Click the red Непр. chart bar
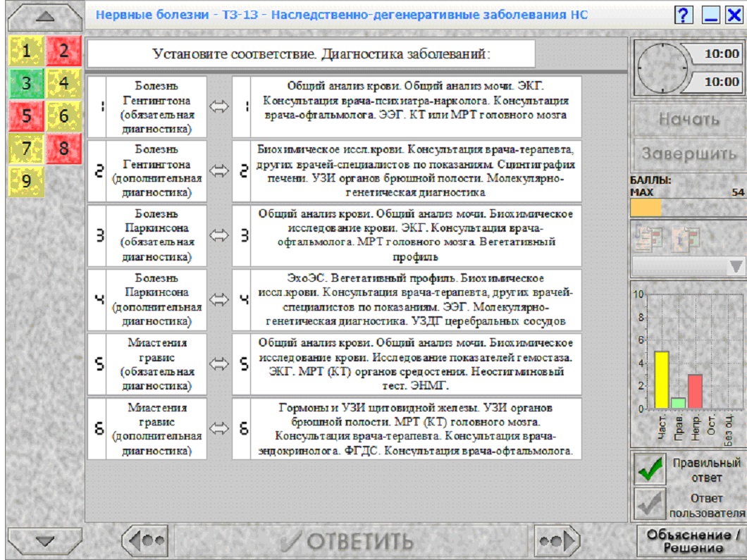747x560 pixels. [x=695, y=391]
